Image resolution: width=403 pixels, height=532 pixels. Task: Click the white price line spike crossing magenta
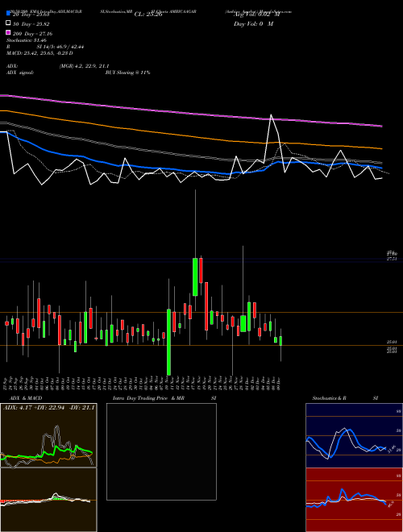coord(271,117)
